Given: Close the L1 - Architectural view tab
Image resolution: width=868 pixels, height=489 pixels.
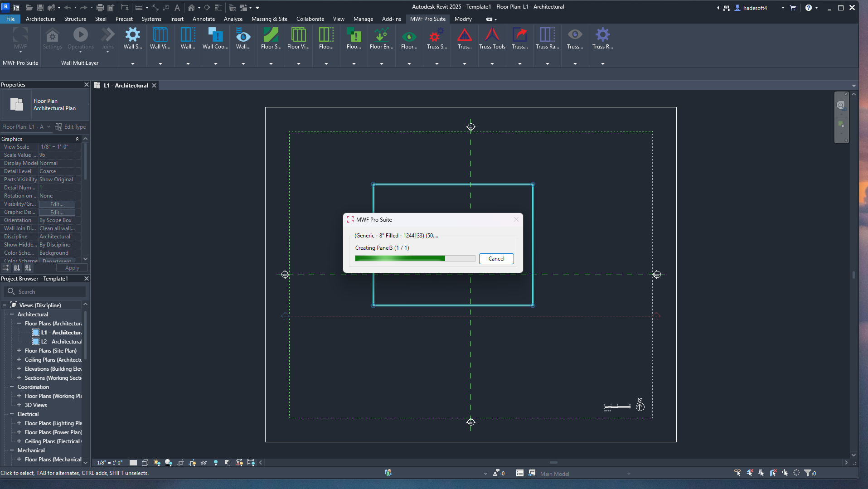Looking at the screenshot, I should (x=154, y=86).
